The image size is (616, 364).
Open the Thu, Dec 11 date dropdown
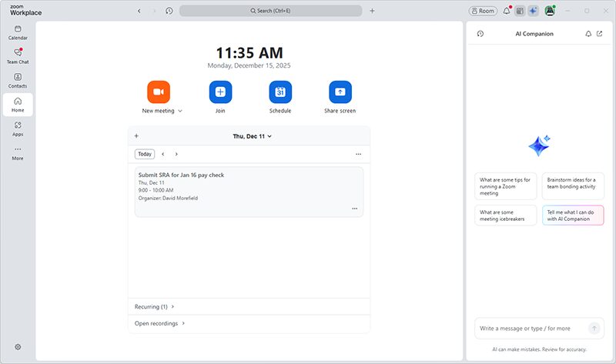(x=253, y=136)
